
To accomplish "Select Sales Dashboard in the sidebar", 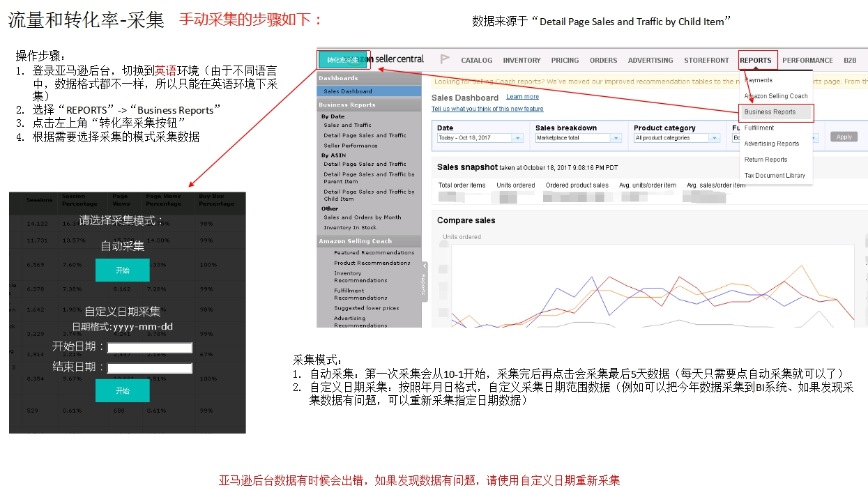I will coord(348,91).
